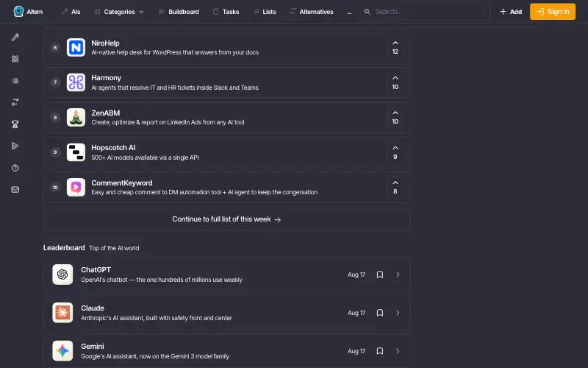This screenshot has width=588, height=368.
Task: Click sidebar help question icon
Action: (15, 168)
